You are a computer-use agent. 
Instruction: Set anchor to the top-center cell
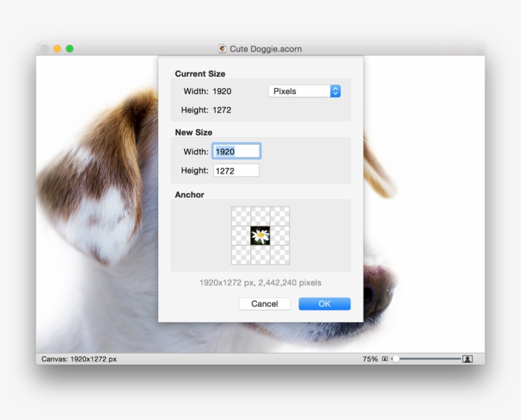point(260,216)
